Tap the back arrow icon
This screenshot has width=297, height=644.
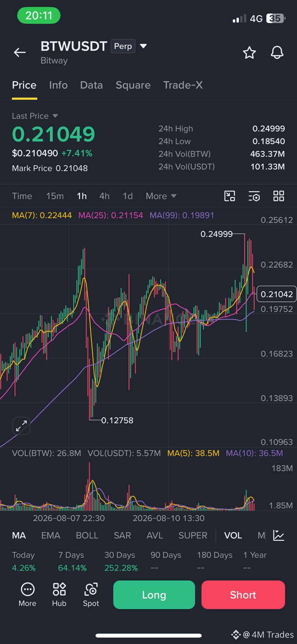click(x=20, y=52)
